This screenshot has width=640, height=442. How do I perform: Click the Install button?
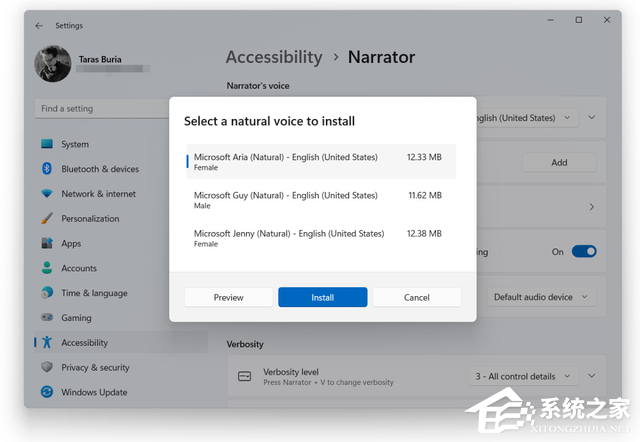322,297
